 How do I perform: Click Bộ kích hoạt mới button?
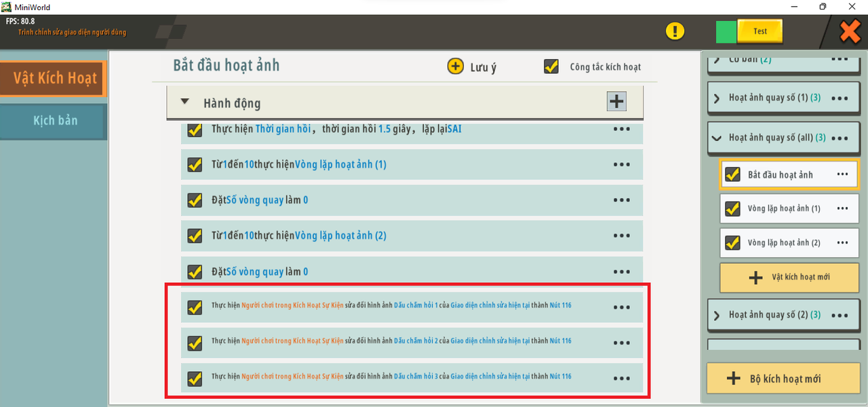click(x=783, y=379)
